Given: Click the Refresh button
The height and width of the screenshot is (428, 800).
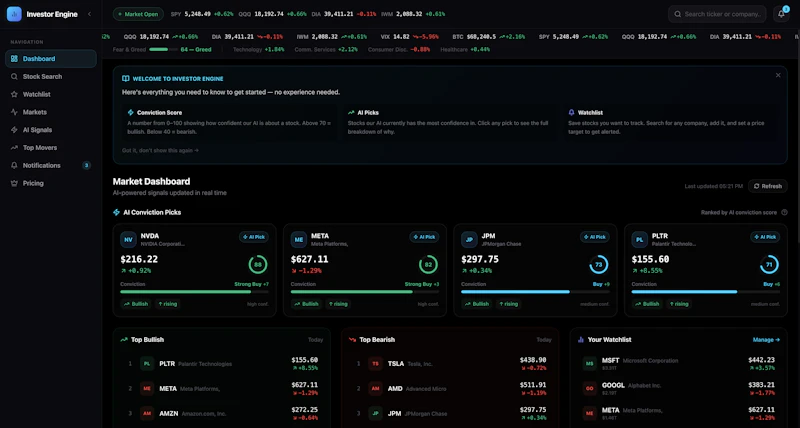Looking at the screenshot, I should (767, 186).
